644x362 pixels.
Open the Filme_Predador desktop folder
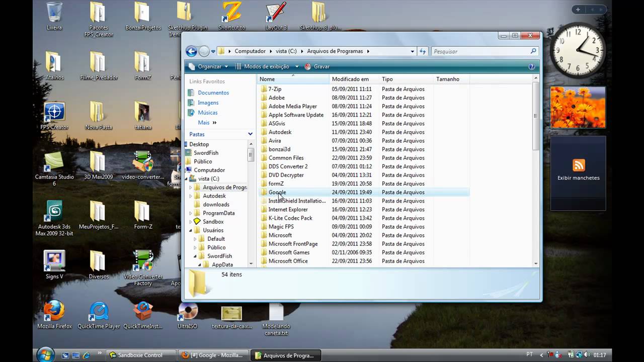point(99,65)
